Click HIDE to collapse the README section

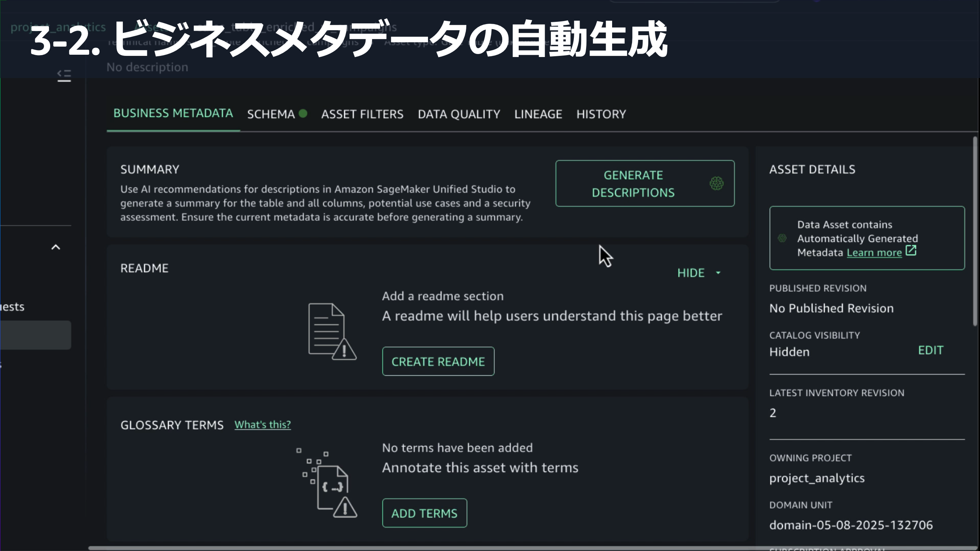coord(691,273)
